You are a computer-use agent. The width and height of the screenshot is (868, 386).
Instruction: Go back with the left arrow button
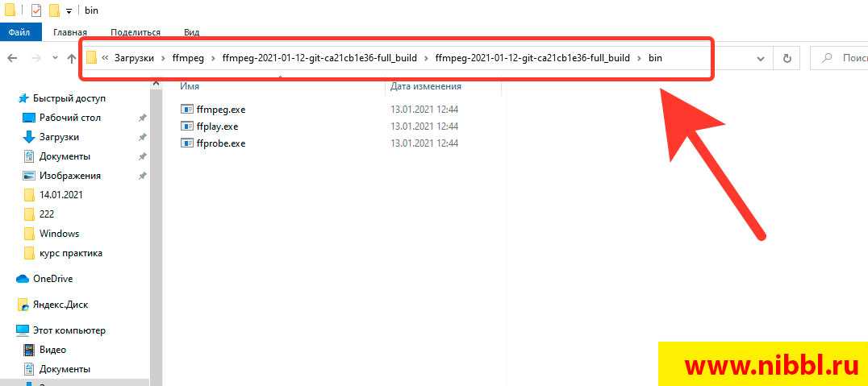click(12, 58)
